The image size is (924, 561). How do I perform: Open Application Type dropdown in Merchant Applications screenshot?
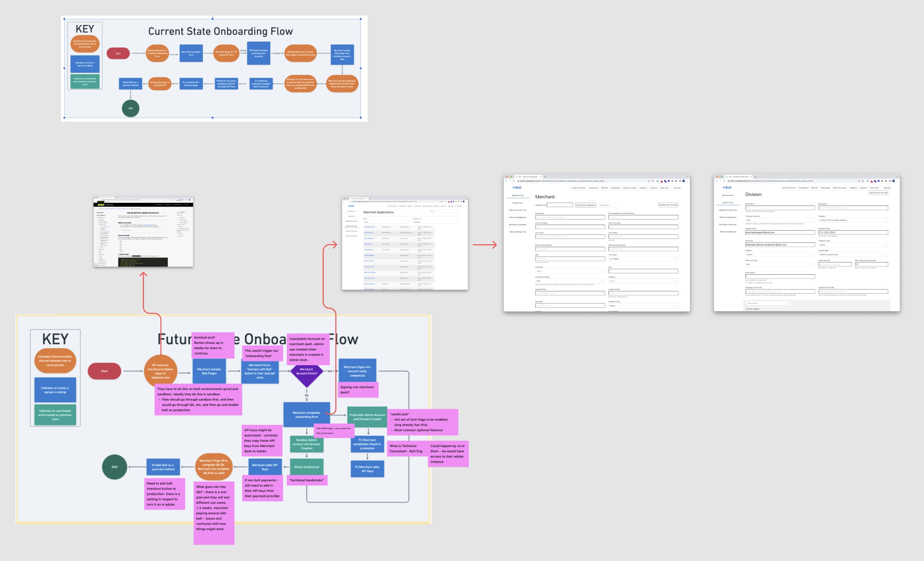(x=436, y=222)
